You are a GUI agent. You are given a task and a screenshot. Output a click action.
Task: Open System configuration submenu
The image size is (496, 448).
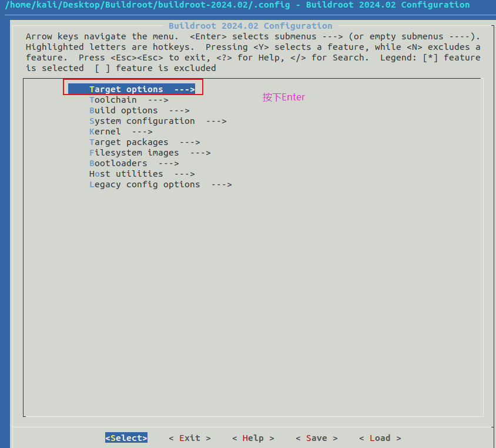pyautogui.click(x=158, y=121)
